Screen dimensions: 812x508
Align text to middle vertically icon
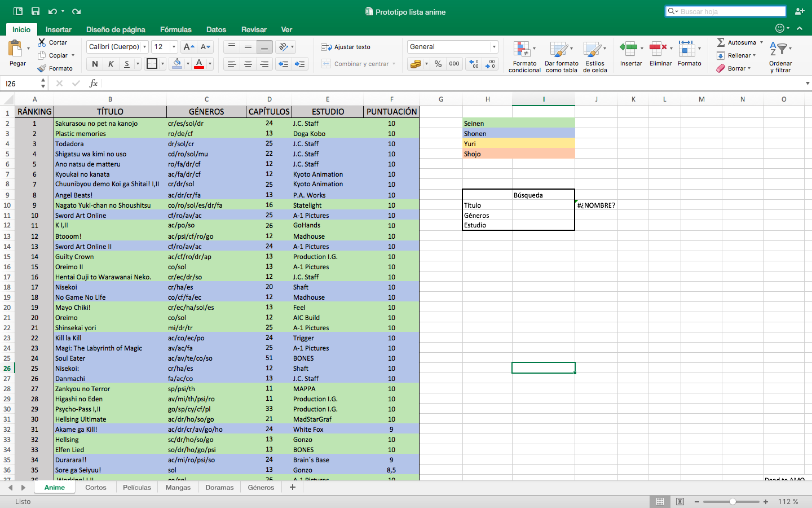pos(248,47)
